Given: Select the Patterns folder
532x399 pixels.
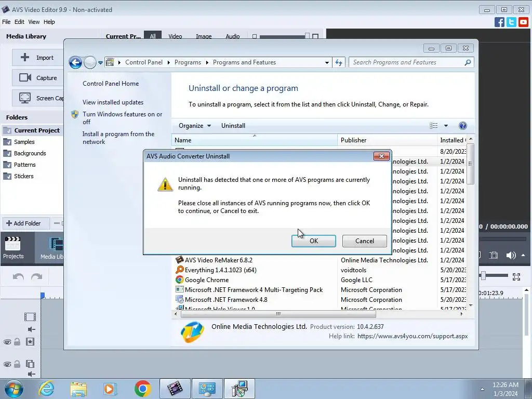Looking at the screenshot, I should click(x=20, y=165).
